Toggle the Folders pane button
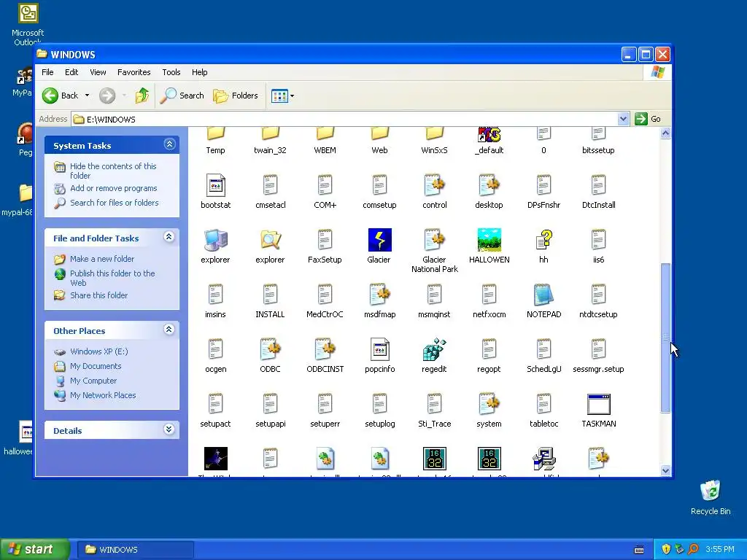Screen dimensions: 747x560 pyautogui.click(x=236, y=96)
